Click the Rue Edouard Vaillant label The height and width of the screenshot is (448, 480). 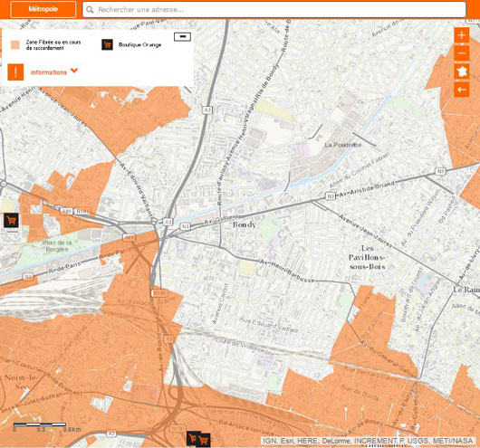(x=268, y=325)
